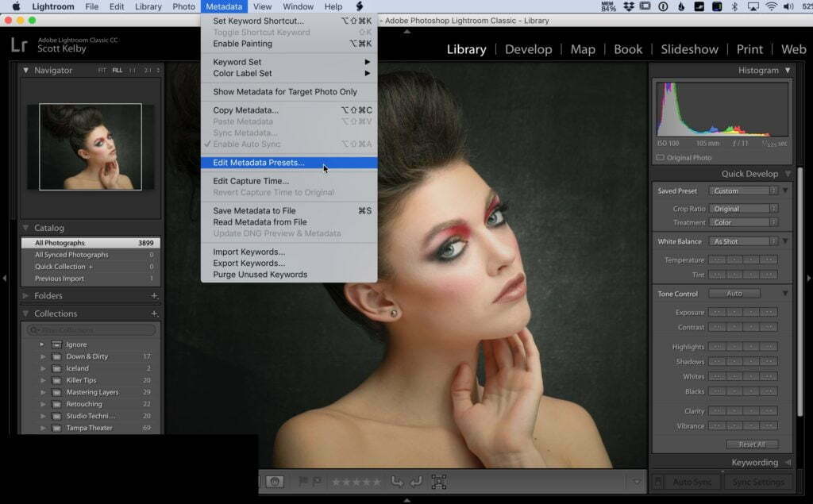Open the White Balance As Shot dropdown
Viewport: 813px width, 504px height.
[x=743, y=241]
